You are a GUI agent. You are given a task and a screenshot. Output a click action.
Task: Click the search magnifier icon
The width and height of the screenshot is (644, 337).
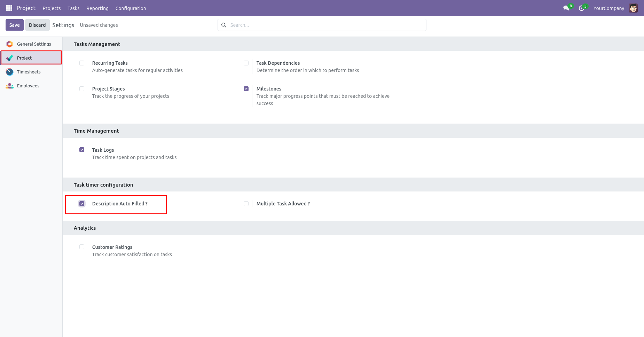224,25
